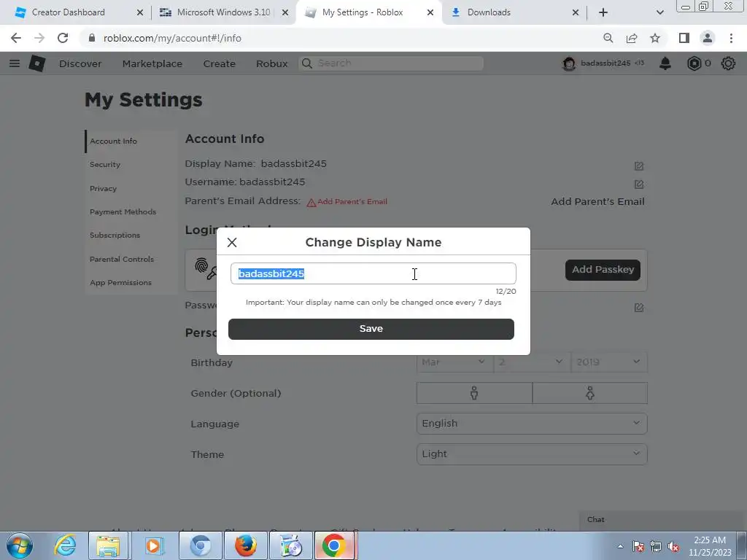The width and height of the screenshot is (747, 560).
Task: Edit username pencil icon
Action: (x=639, y=184)
